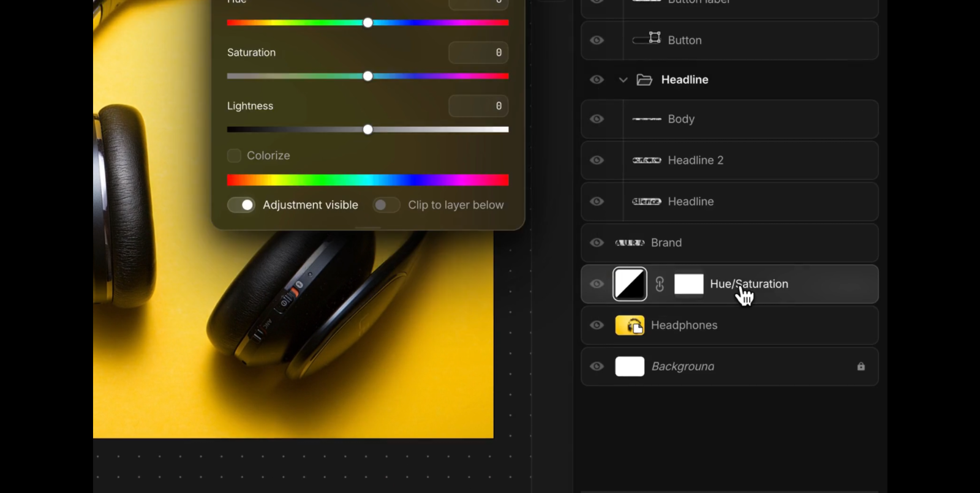Select the Background layer name
The width and height of the screenshot is (980, 493).
[683, 366]
